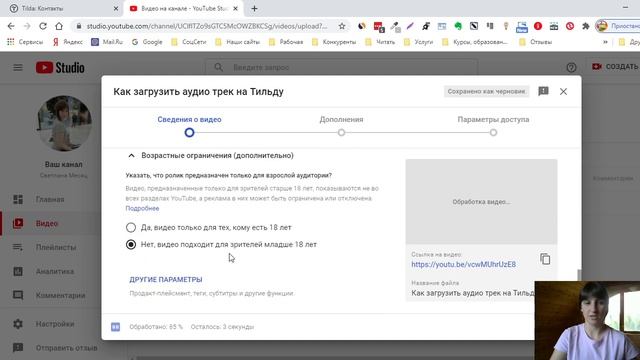Open the help question mark icon

pos(571,67)
